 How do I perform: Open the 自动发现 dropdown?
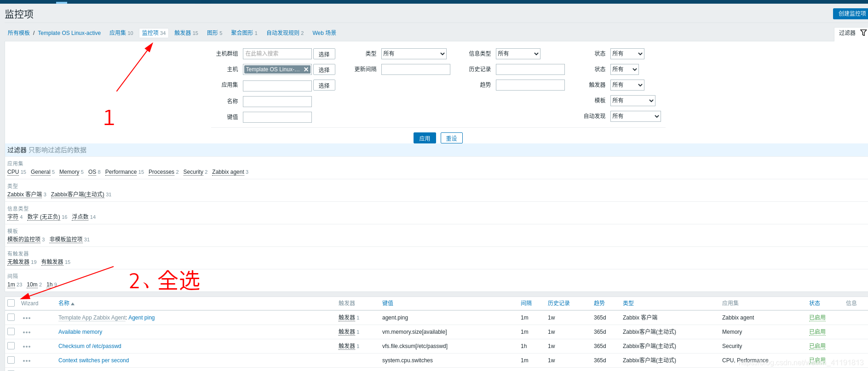(635, 116)
